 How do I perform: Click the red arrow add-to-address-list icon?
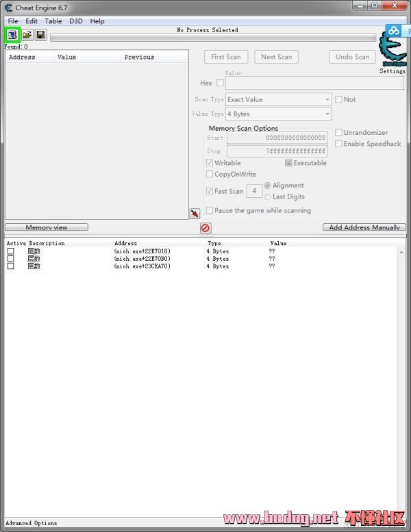(195, 214)
